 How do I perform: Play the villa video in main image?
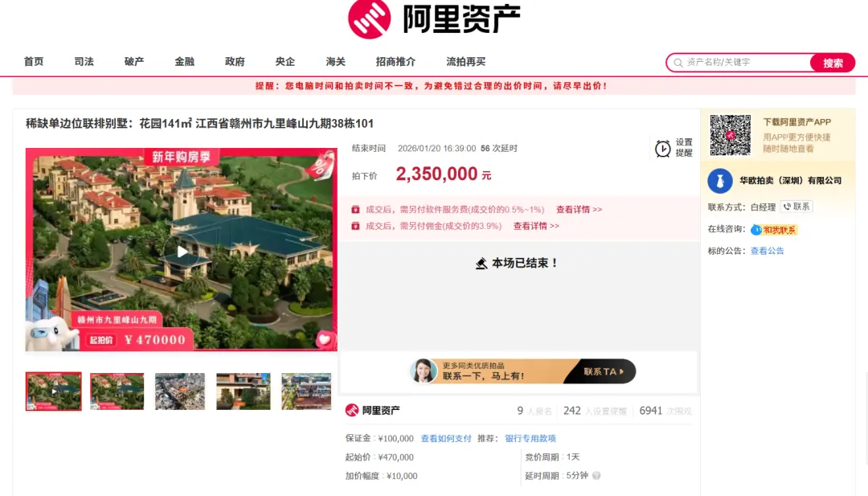(x=182, y=252)
